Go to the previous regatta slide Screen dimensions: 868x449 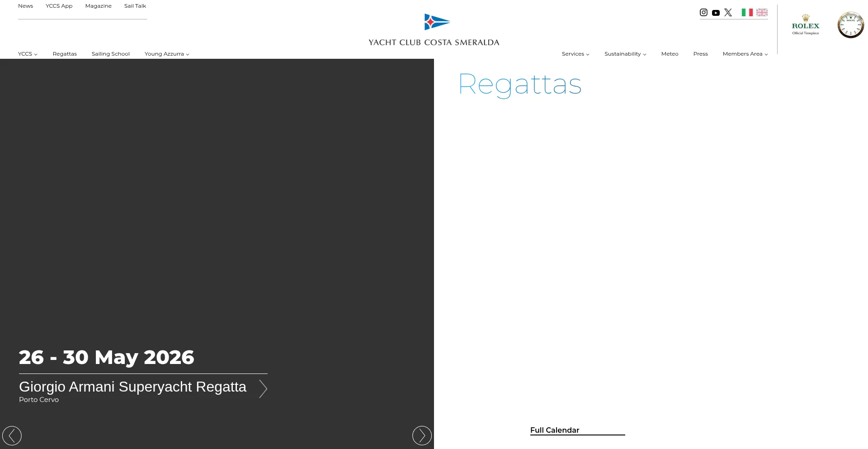tap(12, 436)
